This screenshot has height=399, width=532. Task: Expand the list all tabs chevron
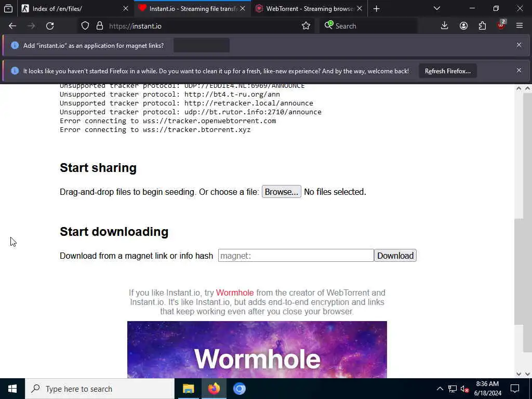point(437,8)
